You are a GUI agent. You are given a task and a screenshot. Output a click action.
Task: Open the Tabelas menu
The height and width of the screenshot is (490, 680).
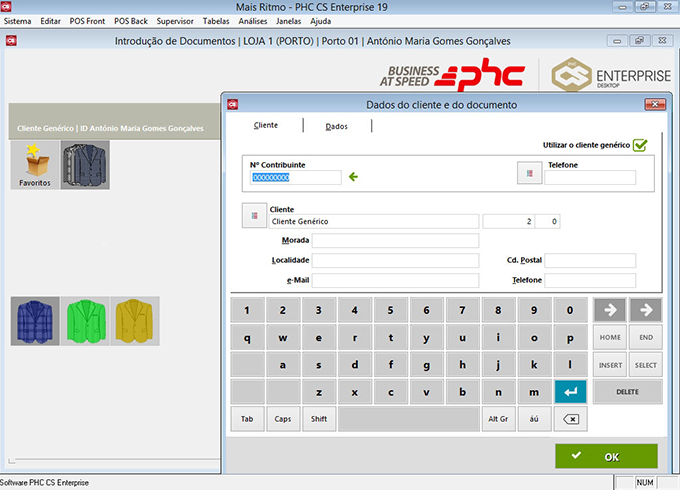point(216,21)
